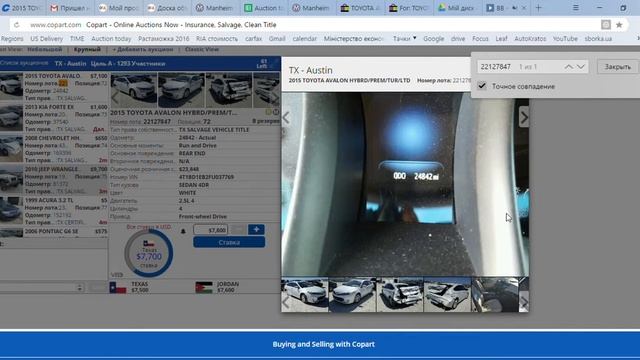Screen dimensions: 640x360
Task: Click the Jordan flag bid entry
Action: click(217, 287)
